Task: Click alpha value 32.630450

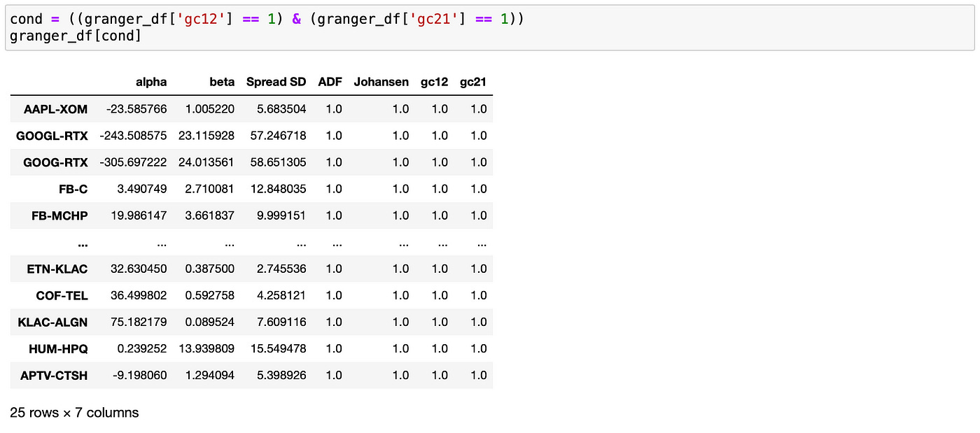Action: (x=139, y=269)
